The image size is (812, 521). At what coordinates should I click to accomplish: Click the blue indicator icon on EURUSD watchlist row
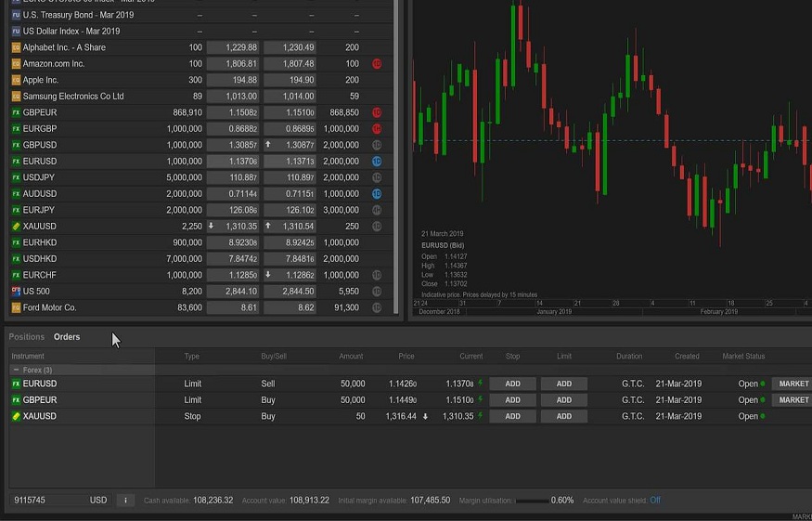[x=377, y=162]
